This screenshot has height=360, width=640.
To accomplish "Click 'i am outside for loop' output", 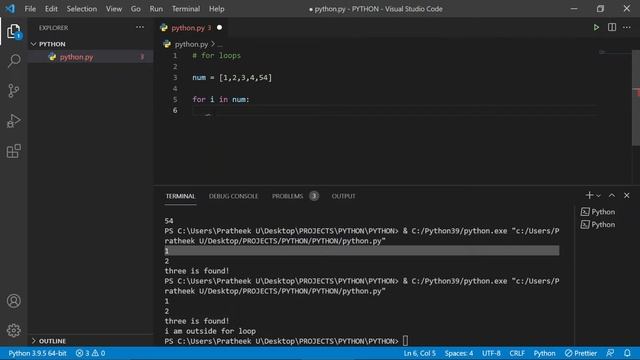I will 210,331.
